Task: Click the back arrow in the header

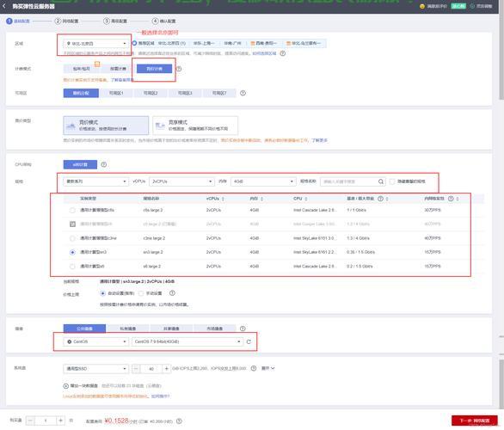Action: pos(4,6)
